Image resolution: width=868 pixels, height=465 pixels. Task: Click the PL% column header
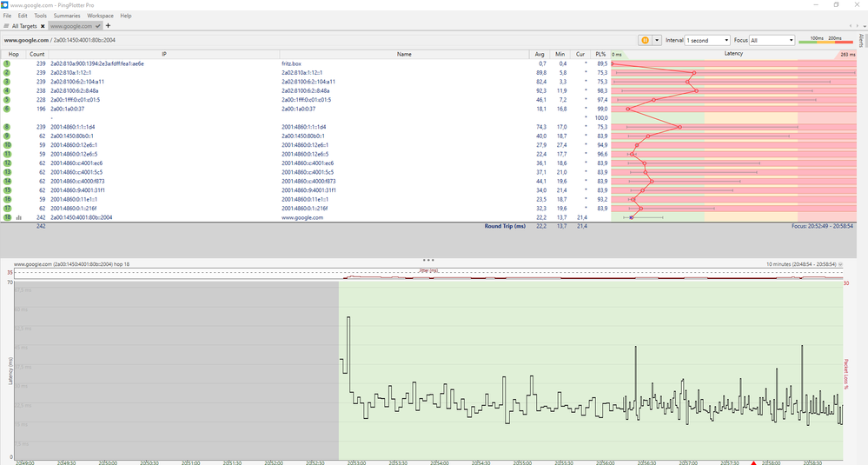[600, 54]
